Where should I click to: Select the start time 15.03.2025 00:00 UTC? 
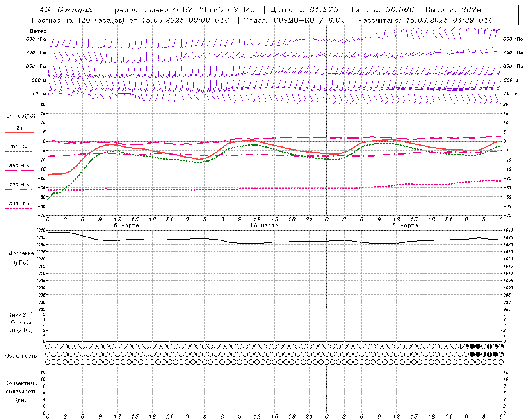click(x=185, y=20)
